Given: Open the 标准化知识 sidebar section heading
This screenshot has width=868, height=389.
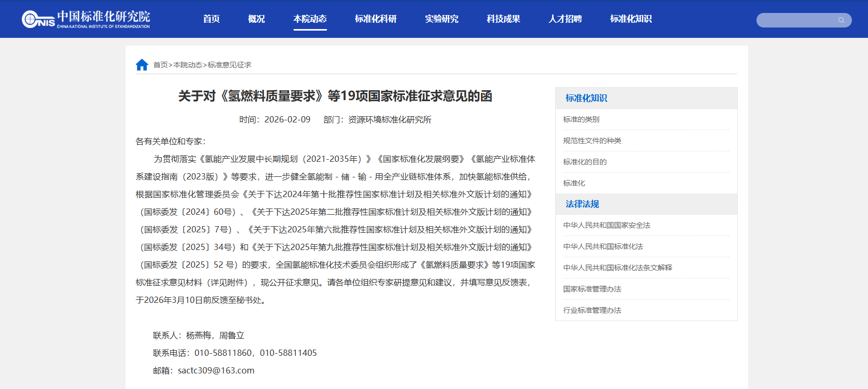Looking at the screenshot, I should pyautogui.click(x=586, y=98).
